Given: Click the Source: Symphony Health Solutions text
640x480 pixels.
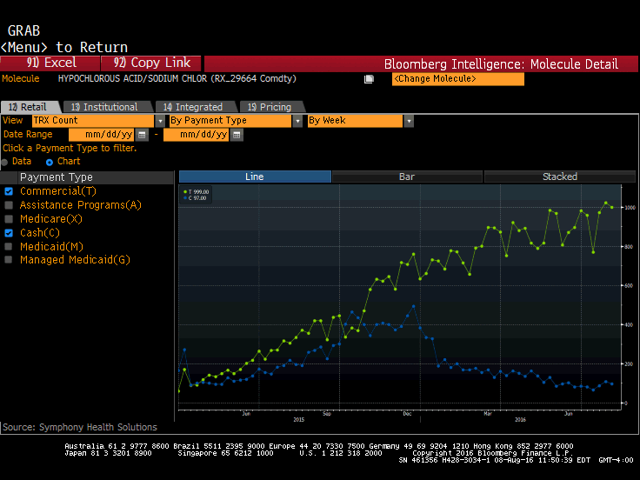Looking at the screenshot, I should 80,427.
